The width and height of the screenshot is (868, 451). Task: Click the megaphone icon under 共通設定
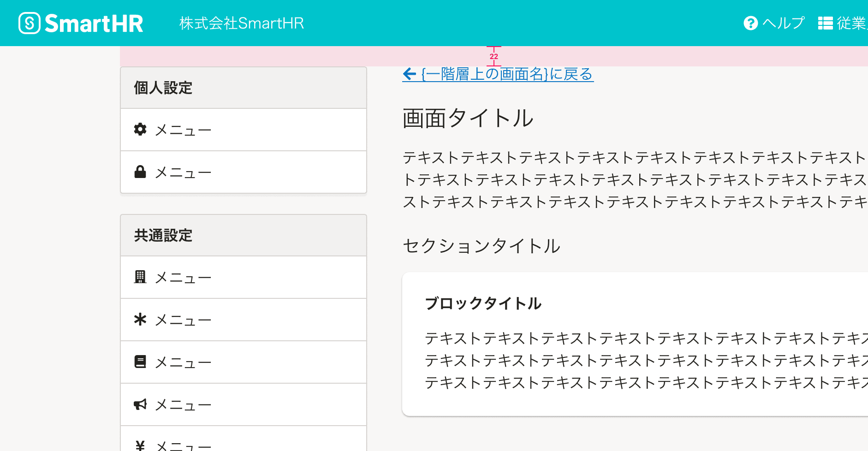pos(141,404)
